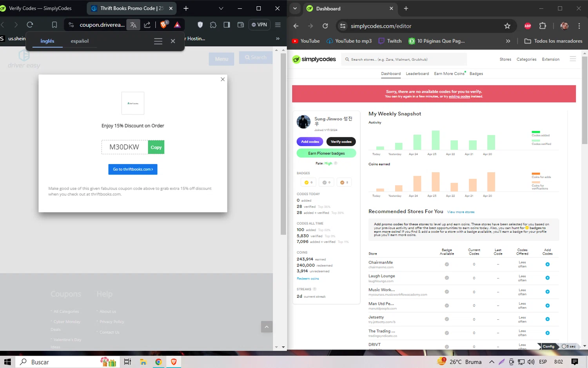Open the SimplyCodes hamburger menu icon
This screenshot has height=368, width=588.
573,59
